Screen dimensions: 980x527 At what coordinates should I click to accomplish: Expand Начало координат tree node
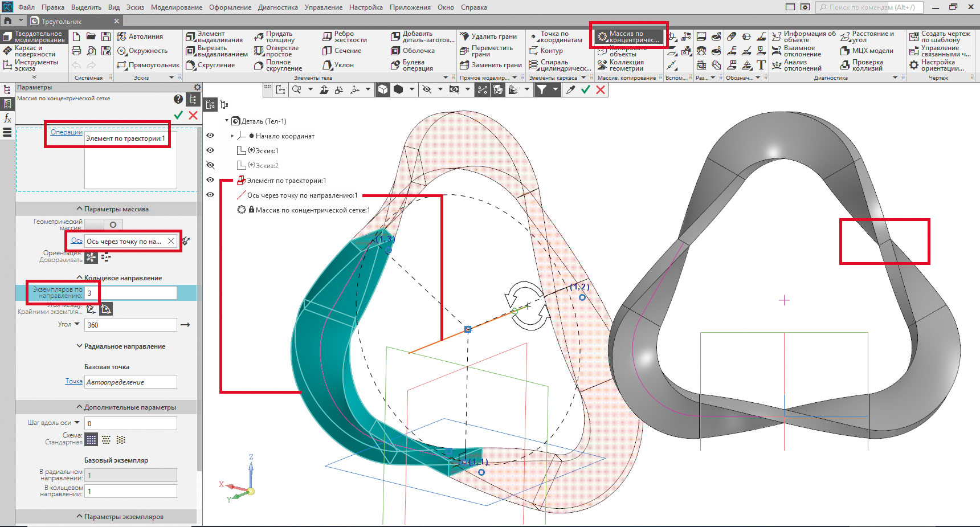pyautogui.click(x=232, y=136)
